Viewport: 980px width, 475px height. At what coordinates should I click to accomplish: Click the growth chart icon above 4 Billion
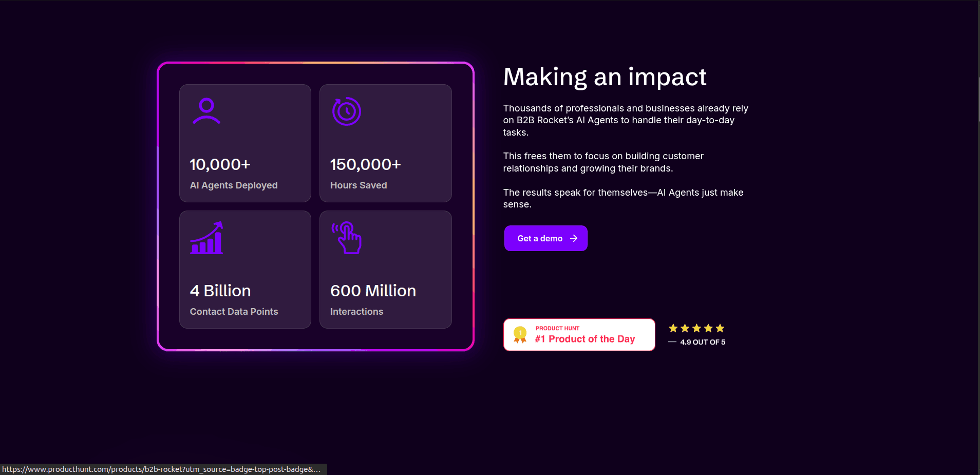pos(206,238)
